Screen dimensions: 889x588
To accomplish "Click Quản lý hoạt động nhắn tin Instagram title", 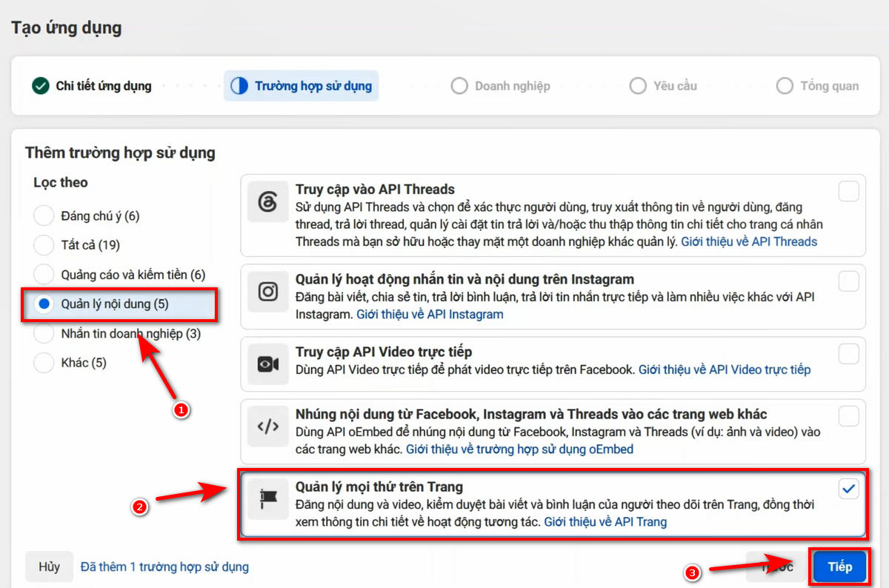I will pos(465,279).
